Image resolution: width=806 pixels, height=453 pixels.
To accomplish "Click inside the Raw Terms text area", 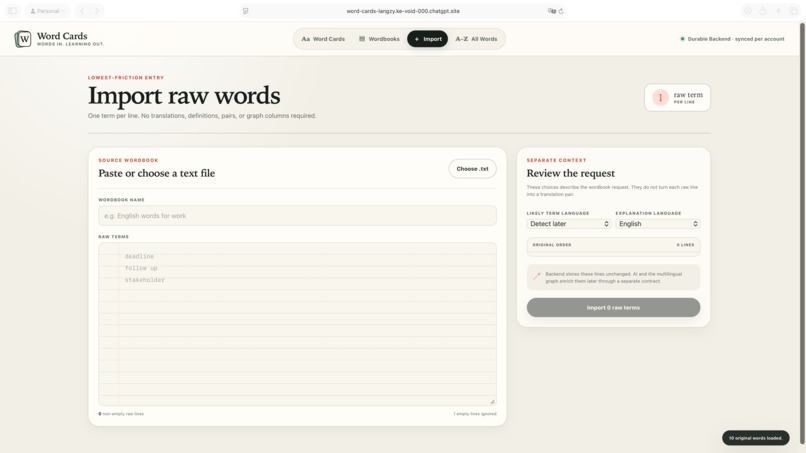I will (x=297, y=324).
